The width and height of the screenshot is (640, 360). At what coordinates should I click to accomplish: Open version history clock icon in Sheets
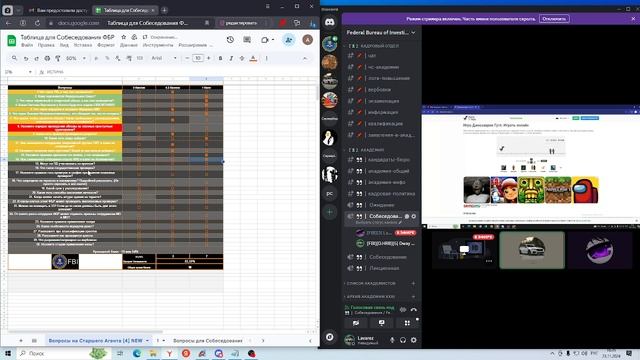point(230,40)
